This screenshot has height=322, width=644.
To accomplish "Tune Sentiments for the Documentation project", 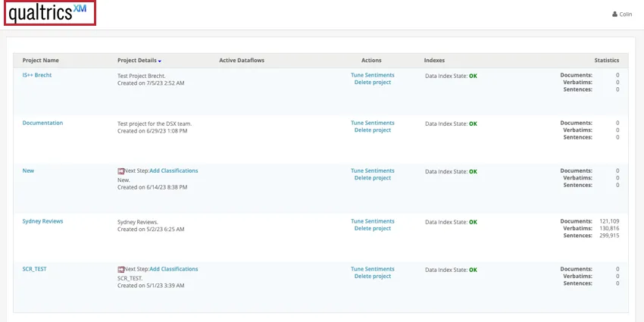I will point(372,123).
